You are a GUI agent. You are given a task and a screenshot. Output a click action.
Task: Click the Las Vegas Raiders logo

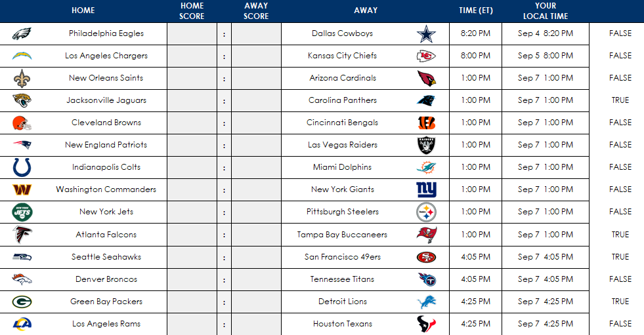(426, 145)
